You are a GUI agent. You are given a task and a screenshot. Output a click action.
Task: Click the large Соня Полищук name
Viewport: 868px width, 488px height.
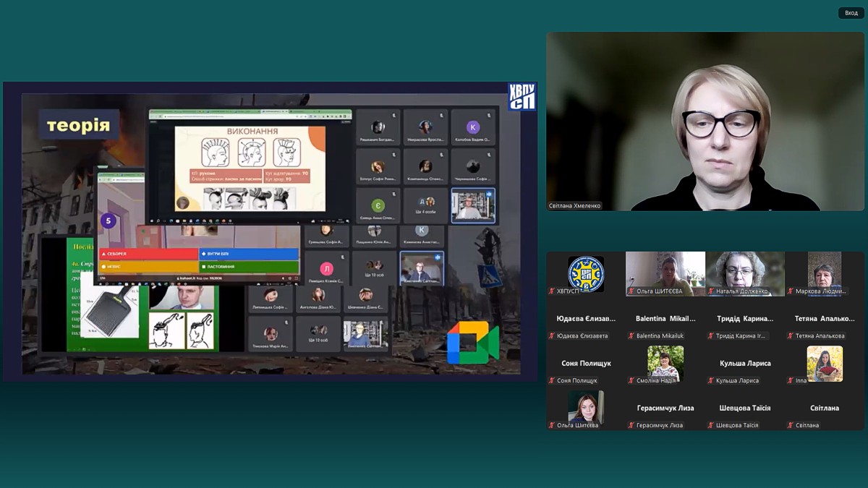(x=586, y=363)
